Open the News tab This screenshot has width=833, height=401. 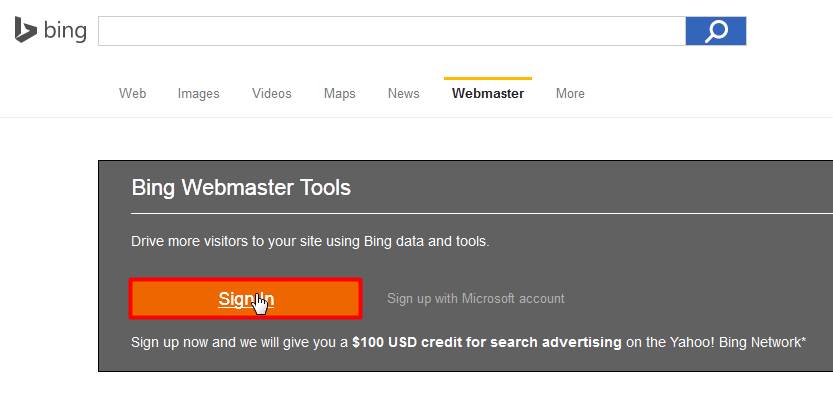pyautogui.click(x=403, y=93)
